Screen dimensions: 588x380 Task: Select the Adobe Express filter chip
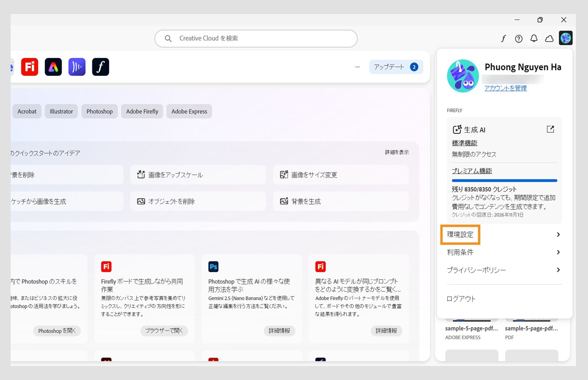[x=189, y=111]
